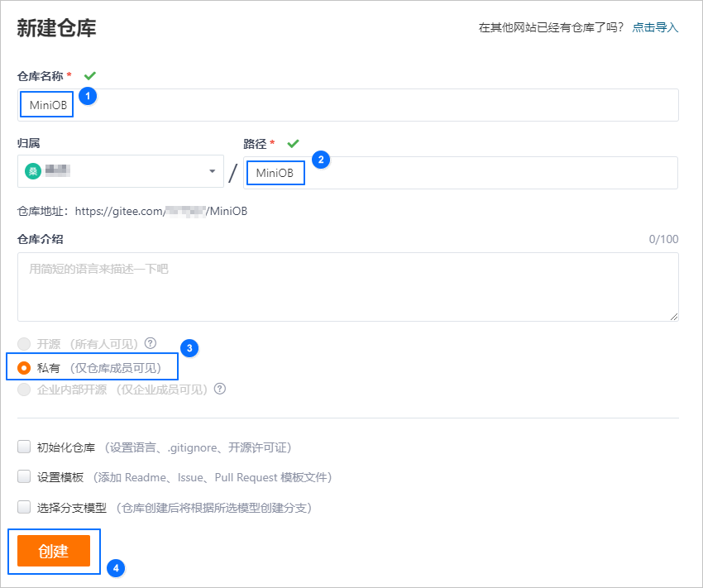Image resolution: width=703 pixels, height=588 pixels.
Task: Focus the 仓库介绍 description textarea
Action: tap(347, 286)
